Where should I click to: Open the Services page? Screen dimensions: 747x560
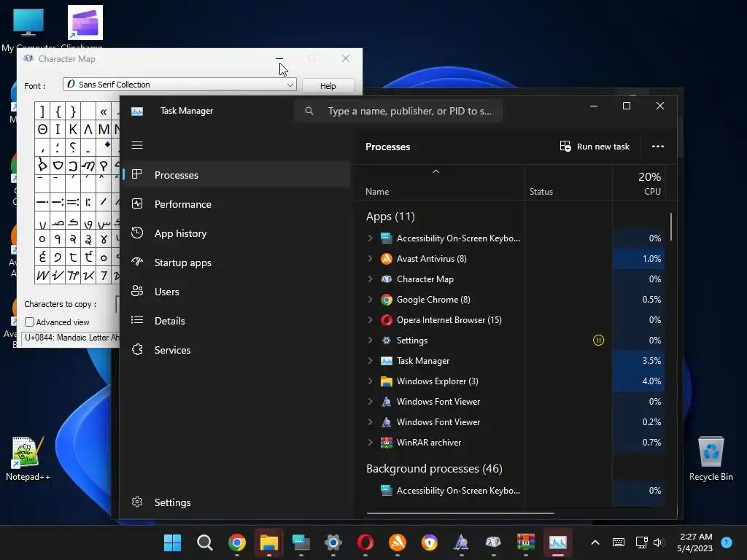tap(237, 350)
